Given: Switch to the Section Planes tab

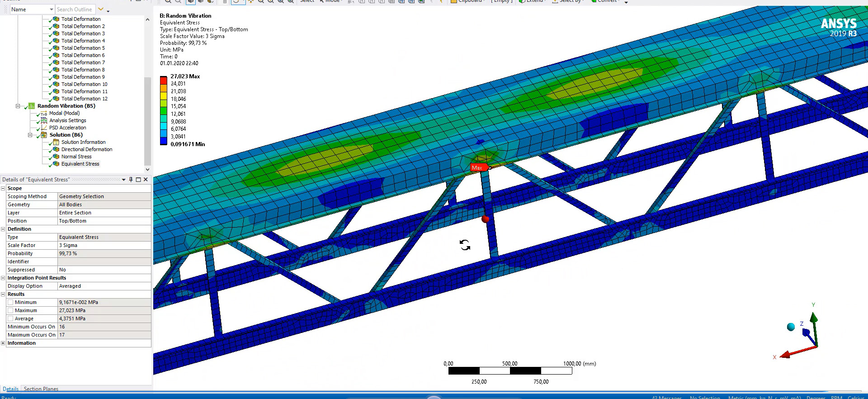Looking at the screenshot, I should 41,389.
